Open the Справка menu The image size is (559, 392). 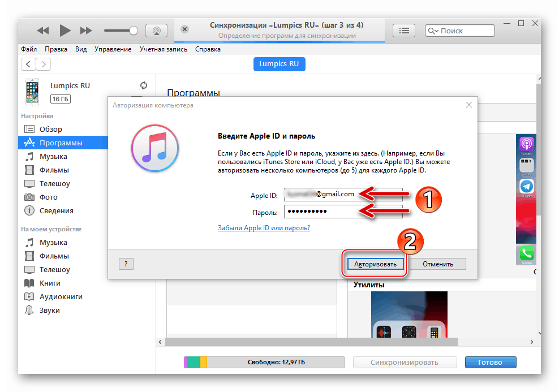(208, 49)
